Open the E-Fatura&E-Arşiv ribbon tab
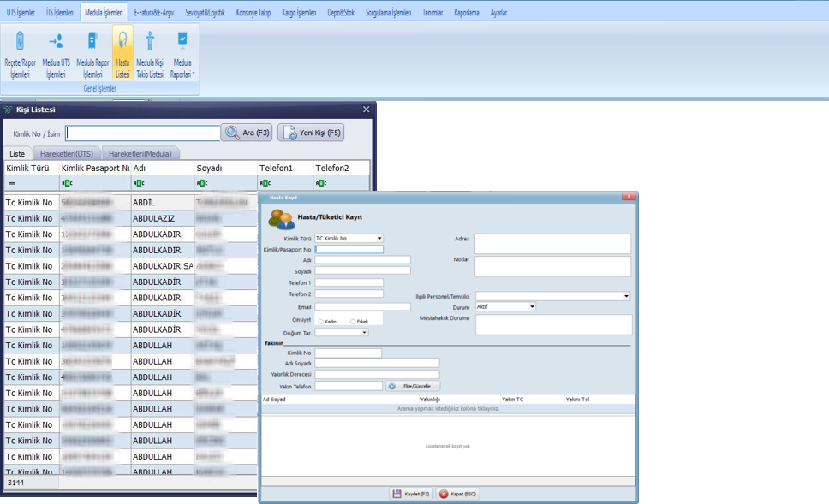 click(x=156, y=13)
